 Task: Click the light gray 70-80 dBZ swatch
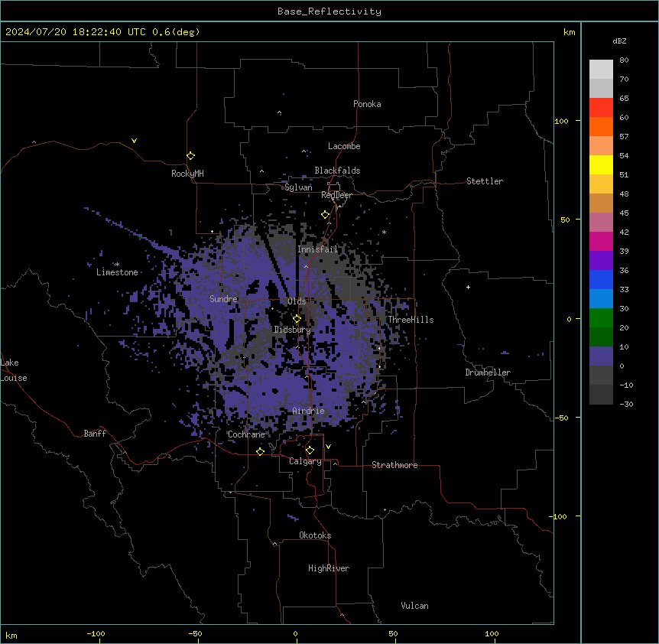601,70
